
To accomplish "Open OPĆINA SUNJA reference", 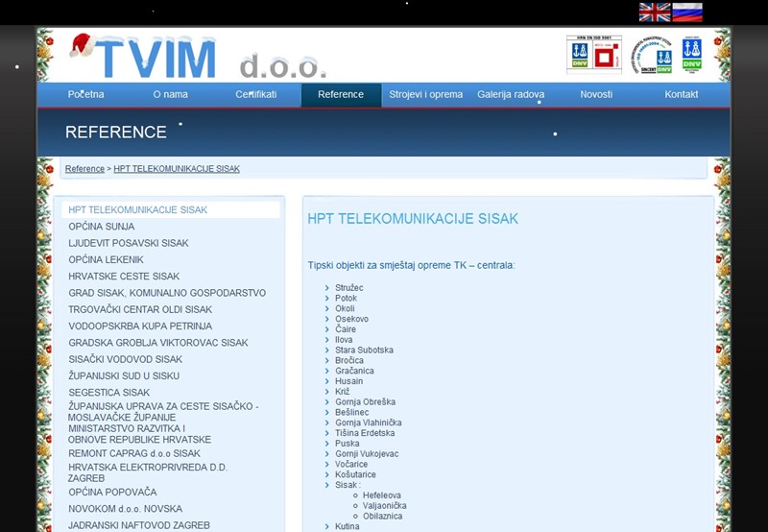I will (102, 227).
